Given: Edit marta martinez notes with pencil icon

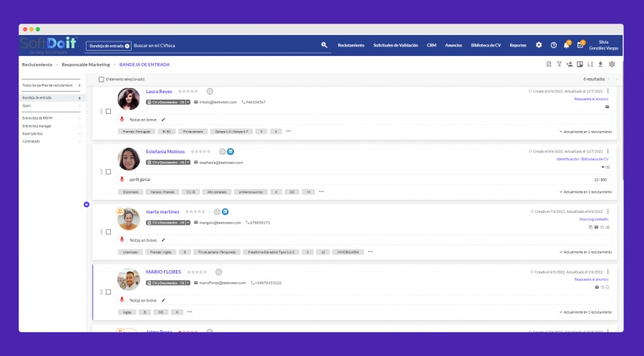Looking at the screenshot, I should [163, 240].
